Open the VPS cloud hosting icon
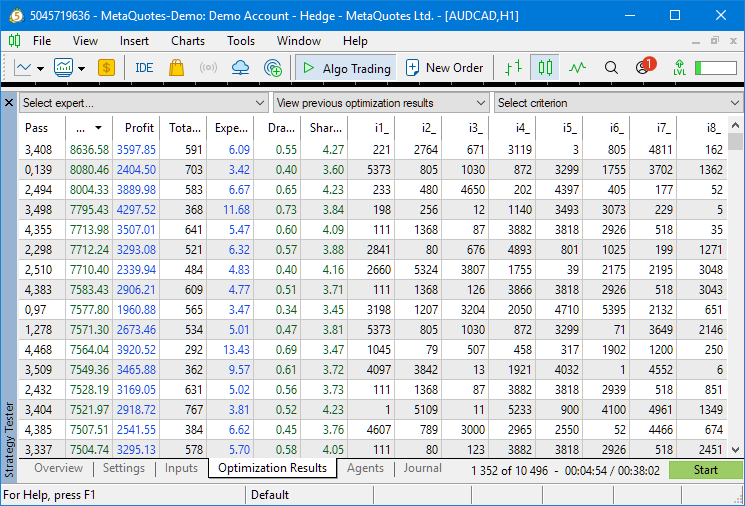745x506 pixels. coord(240,68)
